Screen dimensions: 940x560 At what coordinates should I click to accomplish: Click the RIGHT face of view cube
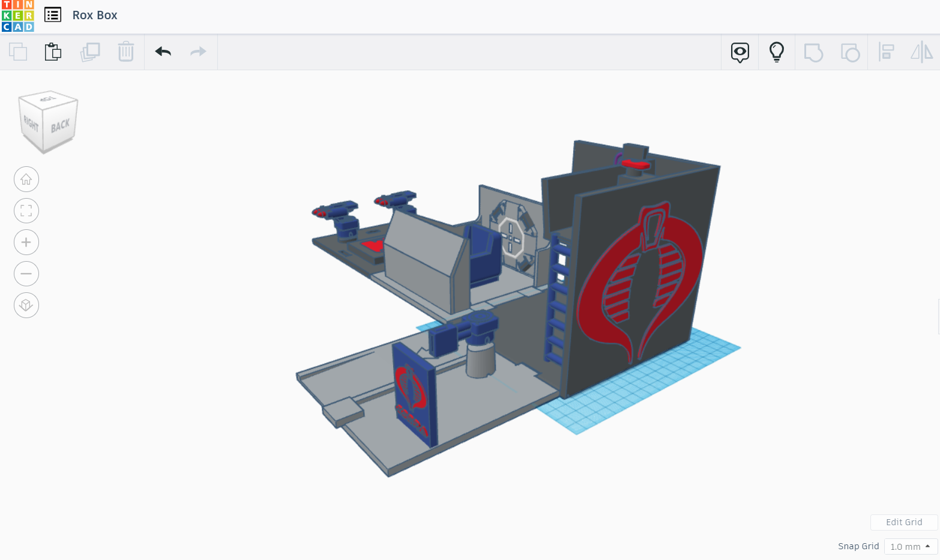(31, 124)
